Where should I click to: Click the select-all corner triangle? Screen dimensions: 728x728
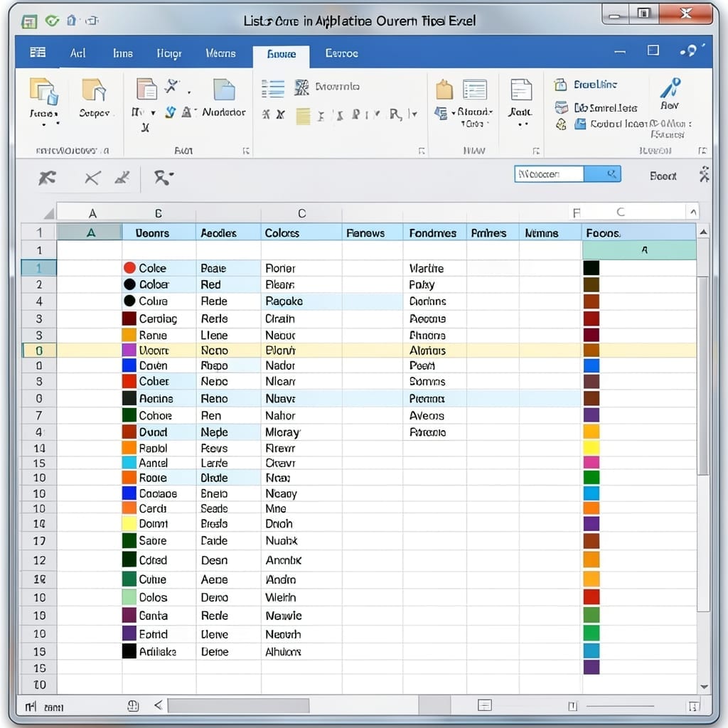[49, 213]
